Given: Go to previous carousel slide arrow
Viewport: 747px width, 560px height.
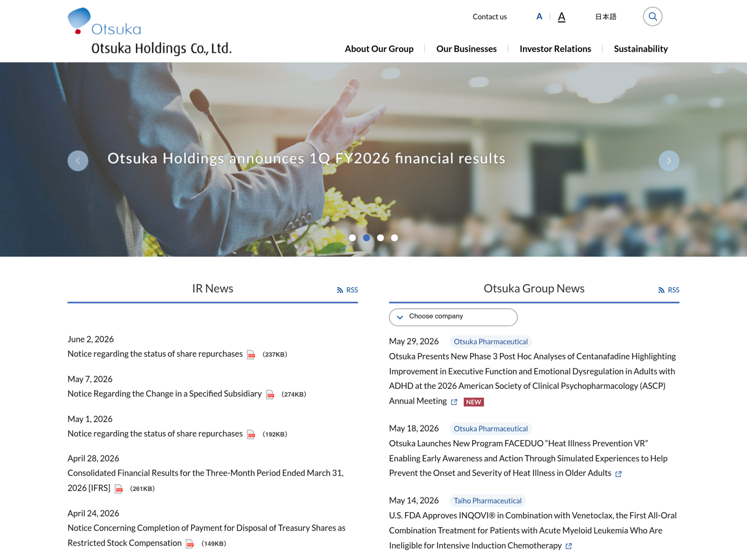Looking at the screenshot, I should click(x=78, y=161).
